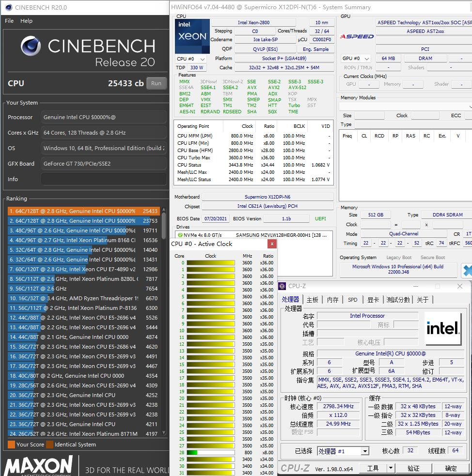
Task: Click the Intel Xeon badge in HWiNFO
Action: 192,36
